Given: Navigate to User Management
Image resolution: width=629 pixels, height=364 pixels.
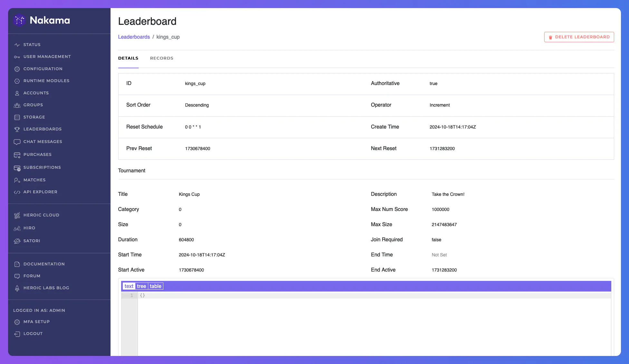Looking at the screenshot, I should 47,57.
